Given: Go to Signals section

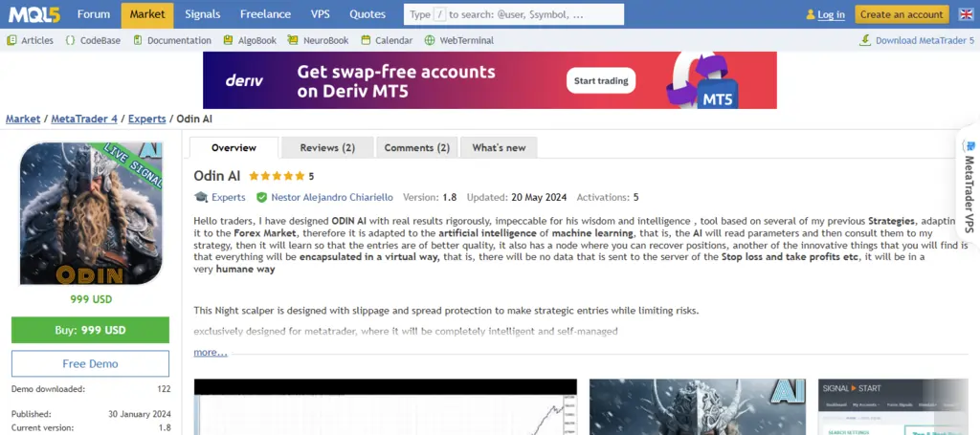Looking at the screenshot, I should [x=203, y=14].
